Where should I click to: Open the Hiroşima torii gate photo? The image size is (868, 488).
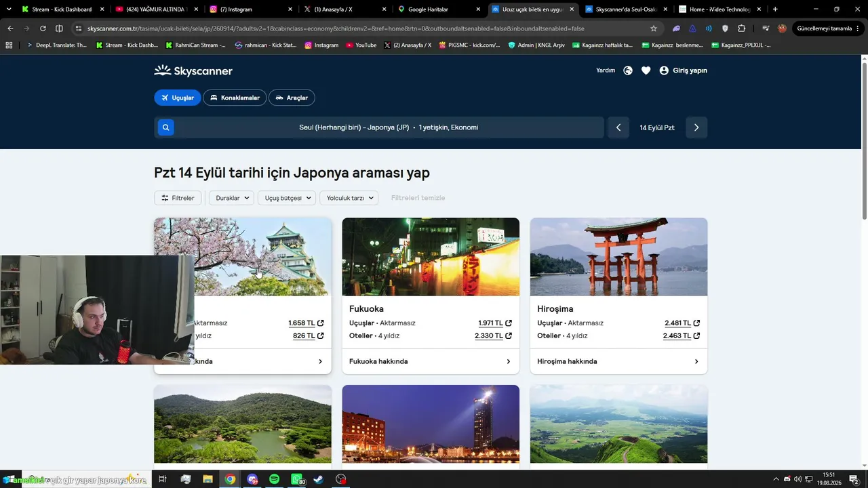(618, 256)
